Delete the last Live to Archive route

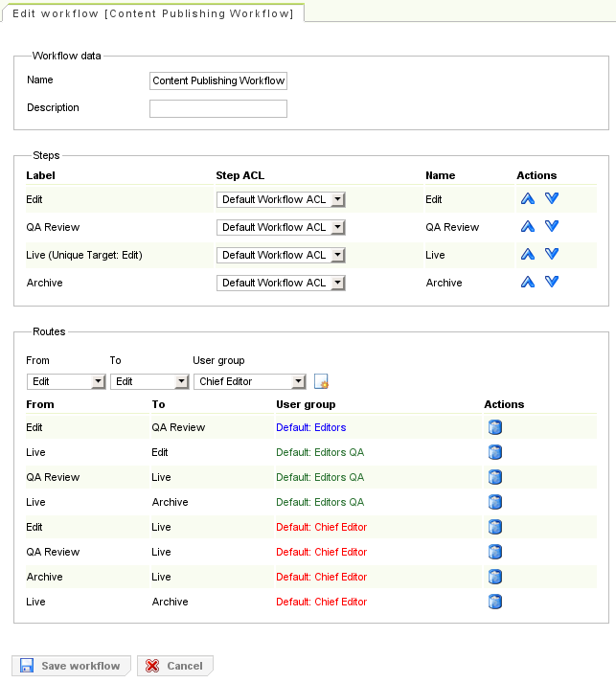pos(495,602)
